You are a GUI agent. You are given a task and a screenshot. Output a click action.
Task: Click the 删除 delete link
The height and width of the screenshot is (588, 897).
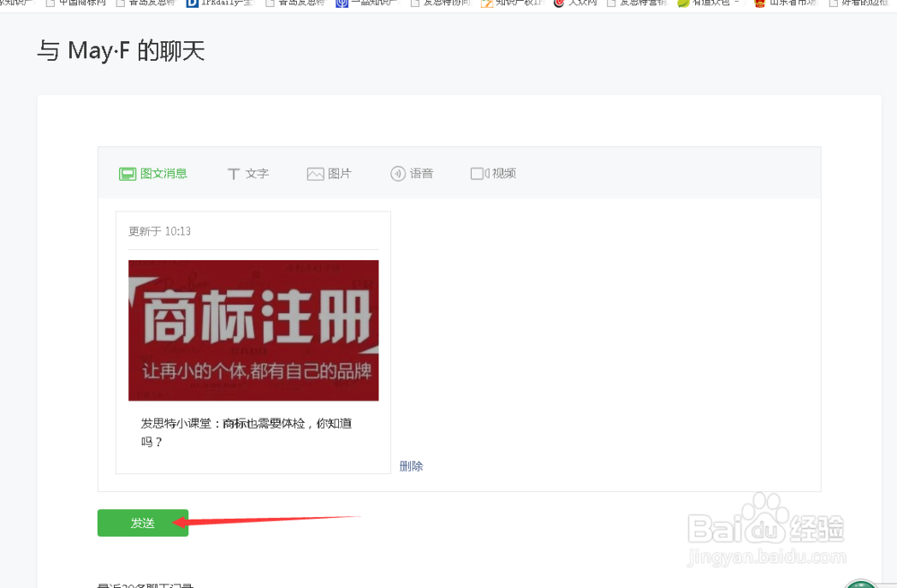click(x=411, y=466)
